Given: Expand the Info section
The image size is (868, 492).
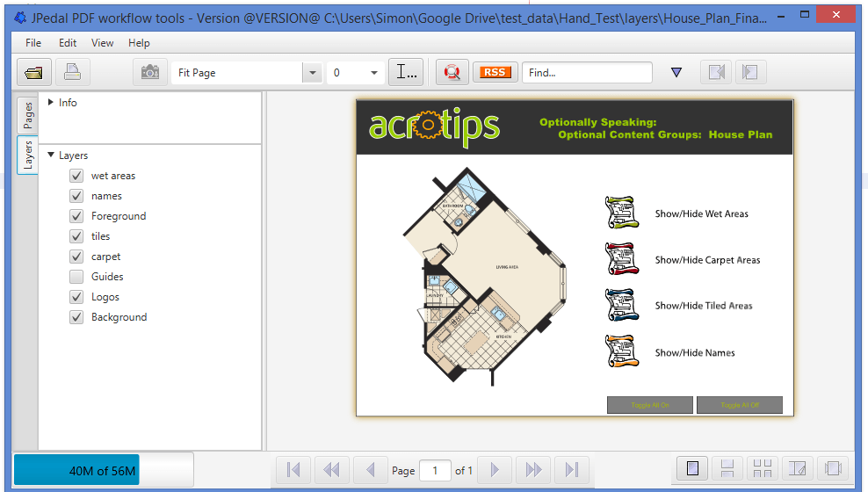Looking at the screenshot, I should click(x=51, y=103).
